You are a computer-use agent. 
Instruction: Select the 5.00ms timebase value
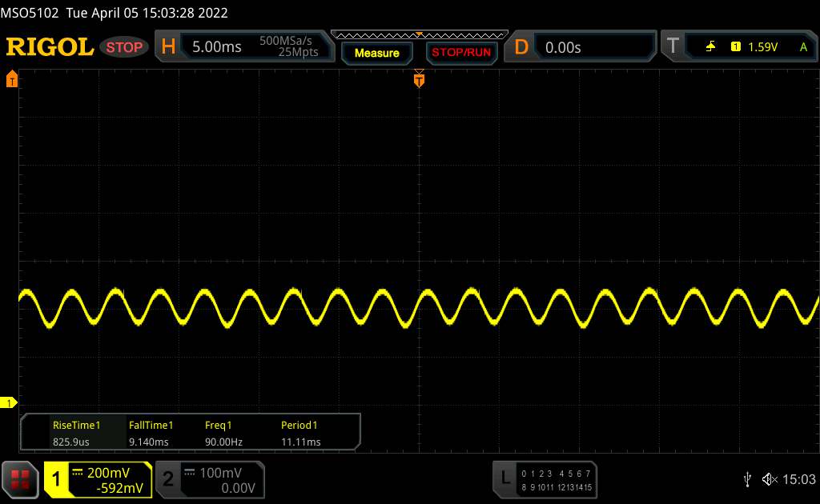tap(216, 47)
